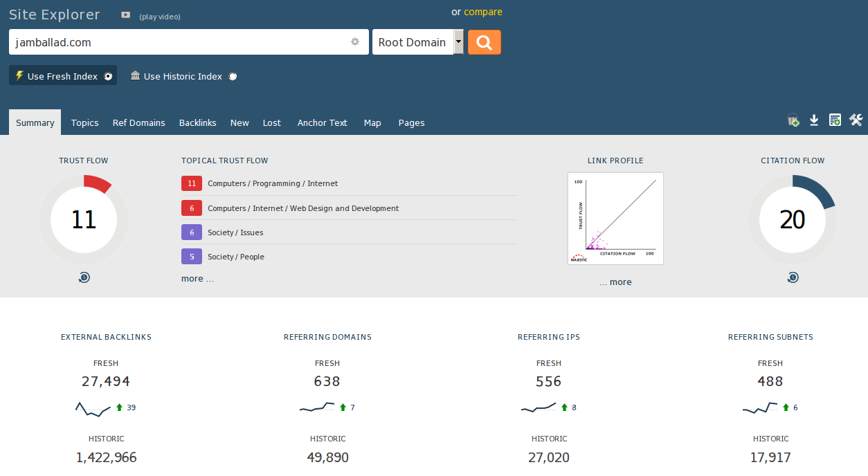Screen dimensions: 868x476
Task: Click history icon under Citation Flow
Action: (793, 277)
